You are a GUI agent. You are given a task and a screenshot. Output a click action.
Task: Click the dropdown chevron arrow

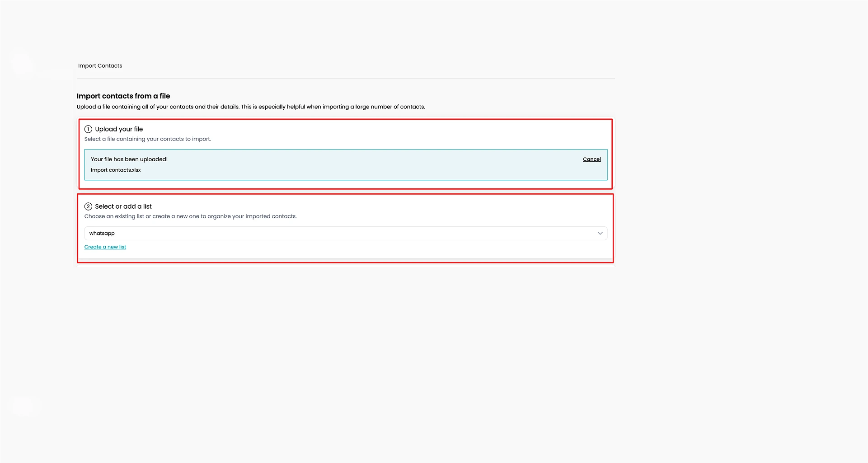[x=600, y=234]
